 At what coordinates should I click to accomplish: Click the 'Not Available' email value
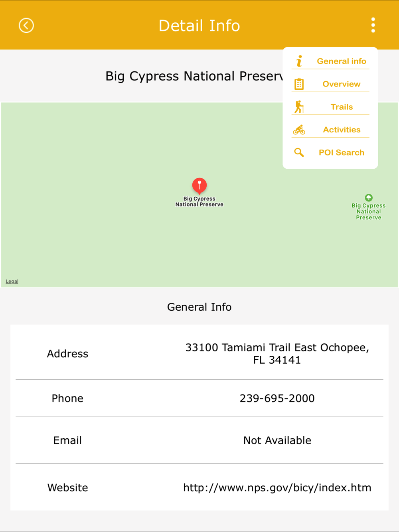(x=277, y=440)
